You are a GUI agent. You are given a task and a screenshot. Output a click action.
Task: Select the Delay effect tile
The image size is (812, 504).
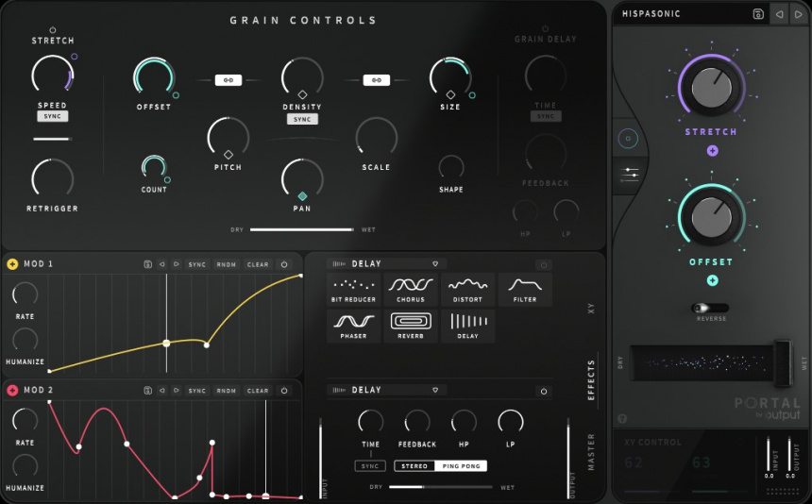pos(467,326)
